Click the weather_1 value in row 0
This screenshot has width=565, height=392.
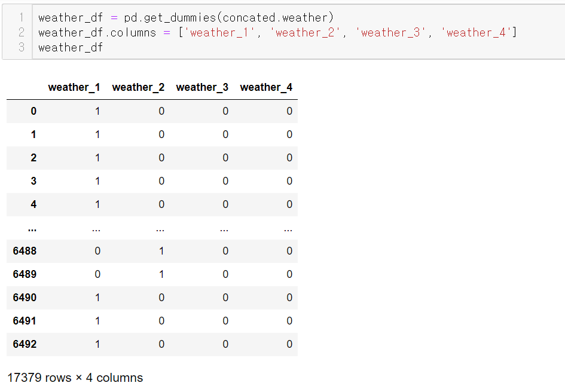(x=97, y=111)
